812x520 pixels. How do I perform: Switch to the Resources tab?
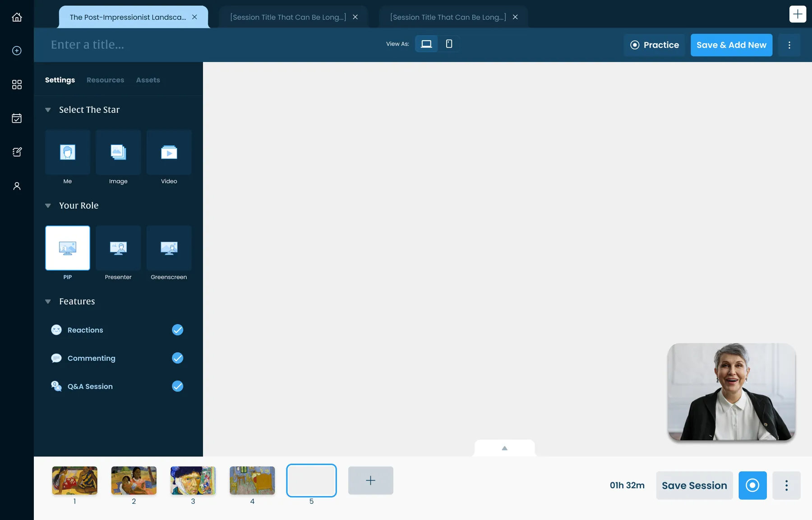pyautogui.click(x=105, y=80)
